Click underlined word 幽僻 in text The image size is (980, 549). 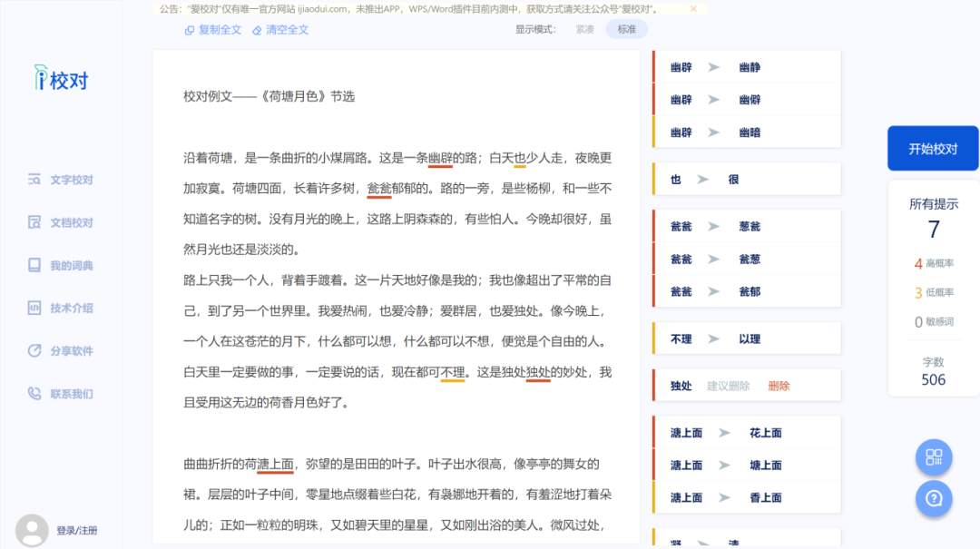440,158
